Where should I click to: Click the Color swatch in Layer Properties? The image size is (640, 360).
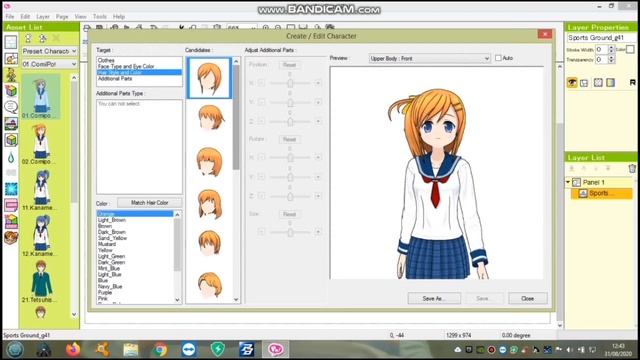pyautogui.click(x=630, y=49)
